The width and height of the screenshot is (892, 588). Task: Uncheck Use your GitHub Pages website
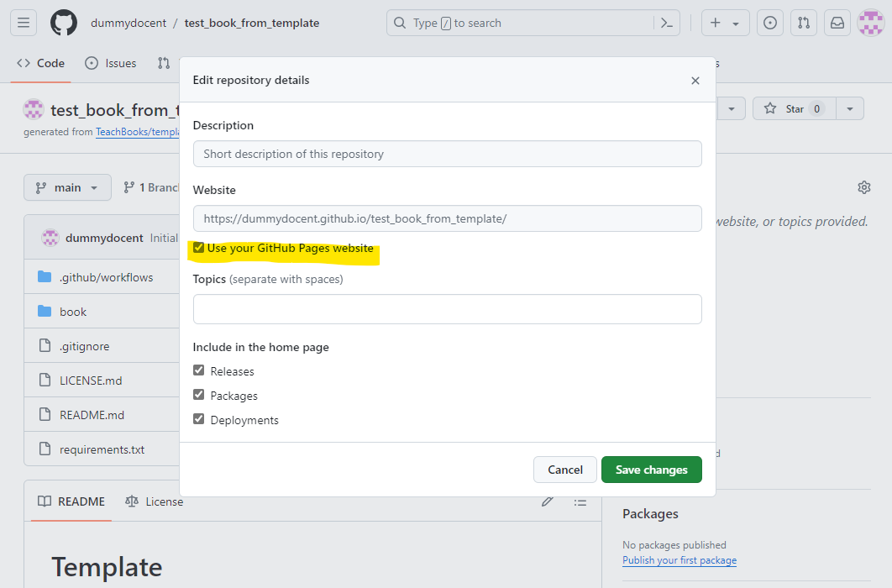[x=199, y=248]
